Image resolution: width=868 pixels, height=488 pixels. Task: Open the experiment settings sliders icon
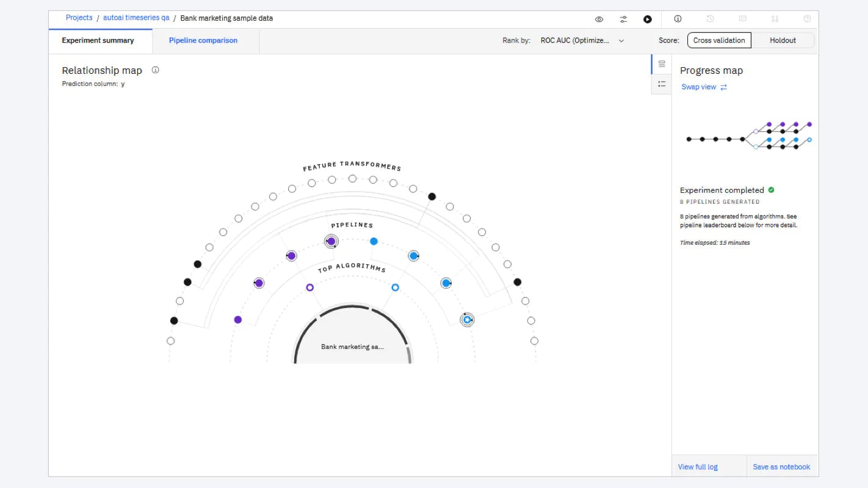click(623, 19)
